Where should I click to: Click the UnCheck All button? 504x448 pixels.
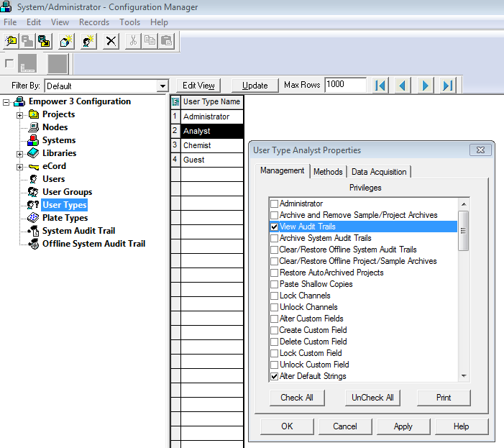(x=372, y=398)
